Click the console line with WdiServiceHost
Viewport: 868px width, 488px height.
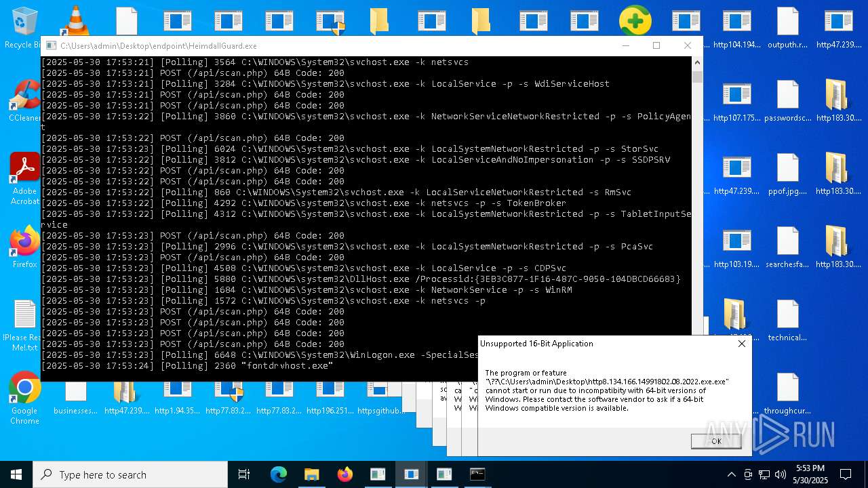pos(325,84)
